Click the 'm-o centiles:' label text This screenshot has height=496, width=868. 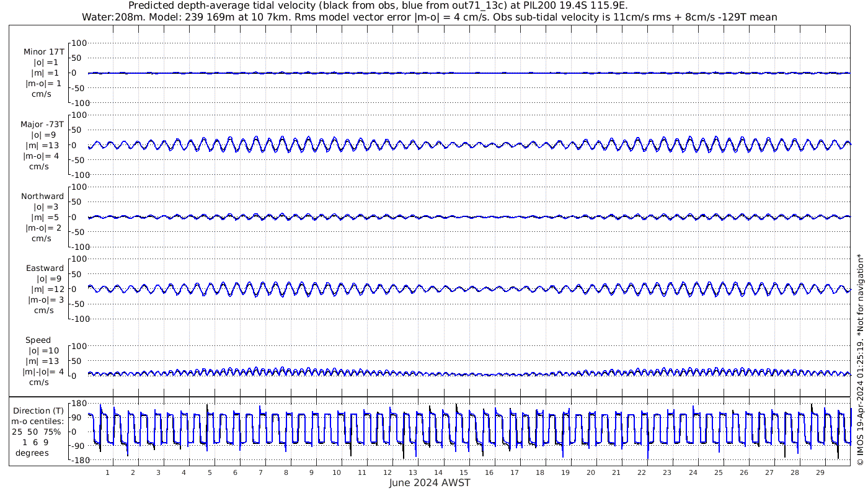tap(38, 421)
